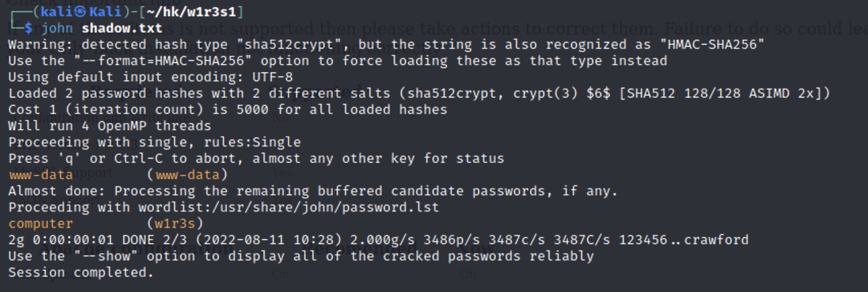Select the shadow.txt filename argument
Viewport: 868px width, 292px height.
(x=122, y=28)
